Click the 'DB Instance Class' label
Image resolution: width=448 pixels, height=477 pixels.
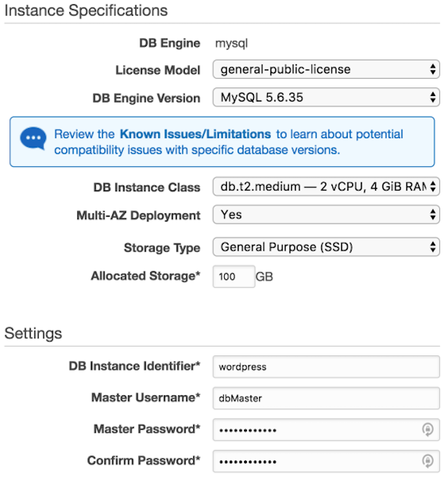[x=147, y=188]
